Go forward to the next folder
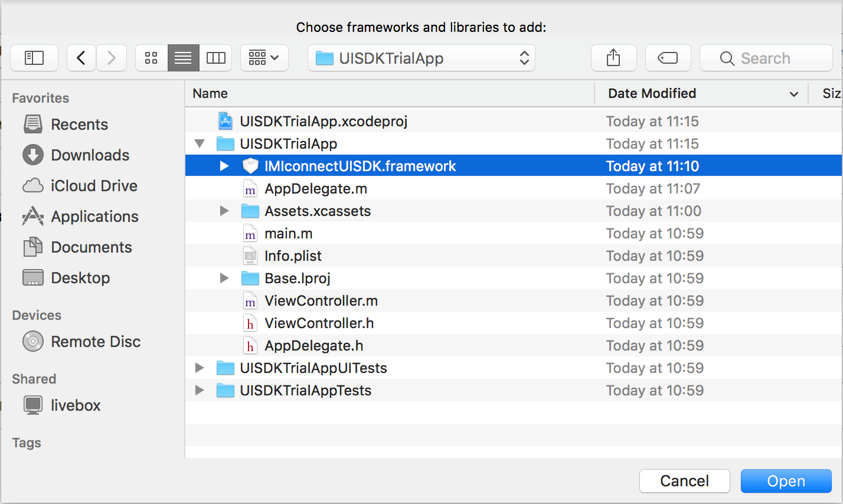This screenshot has height=504, width=843. (112, 58)
